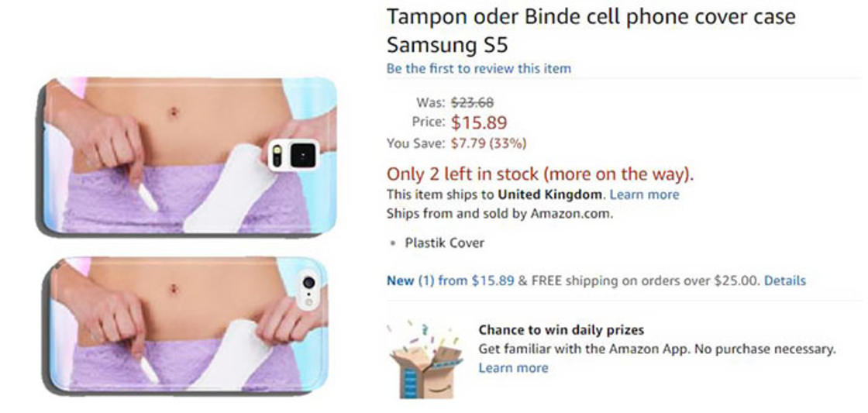Click the crossed-out $23.68 Was price

pos(472,102)
